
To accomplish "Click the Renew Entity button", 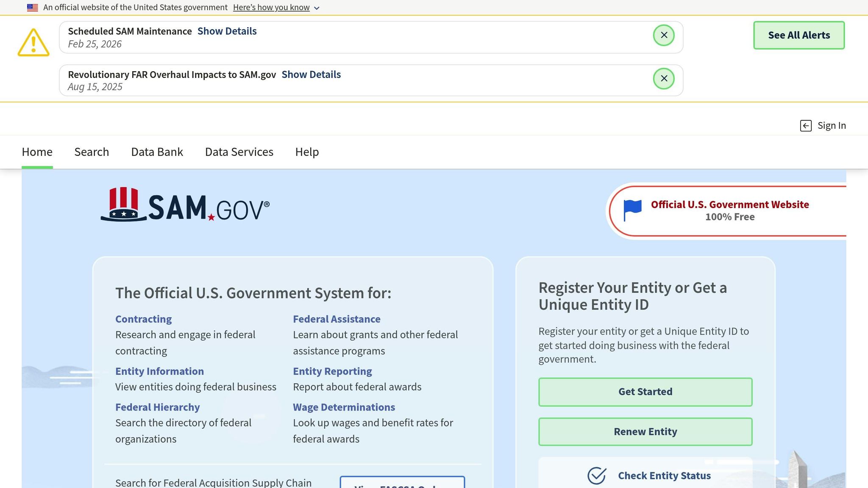I will click(645, 431).
